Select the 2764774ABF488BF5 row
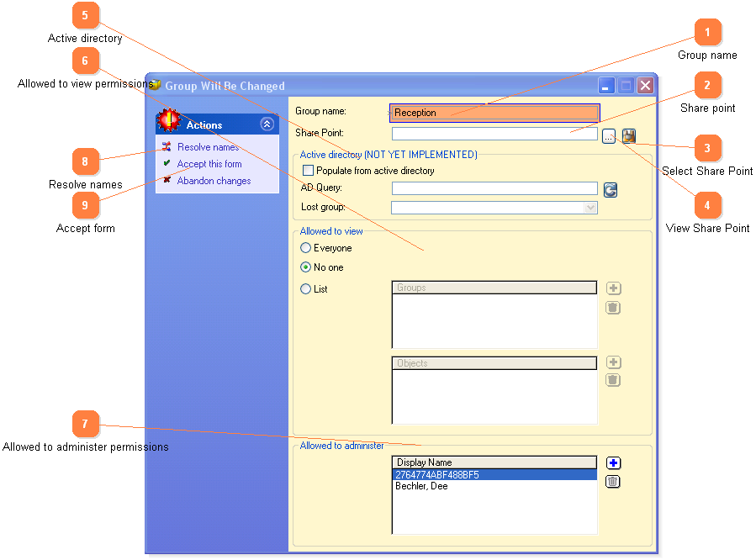756x560 pixels. pyautogui.click(x=494, y=475)
